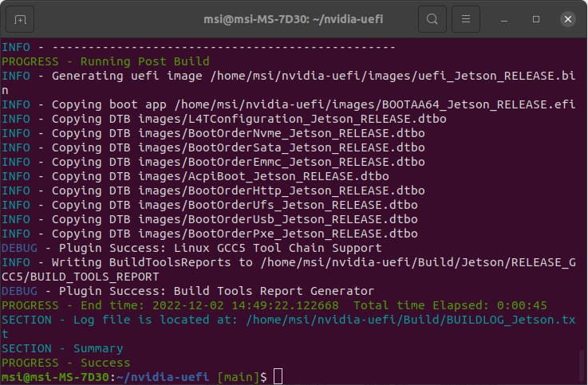Click the 'Running Post Build' progress line
Viewport: 588px width, 385px height.
pyautogui.click(x=105, y=61)
